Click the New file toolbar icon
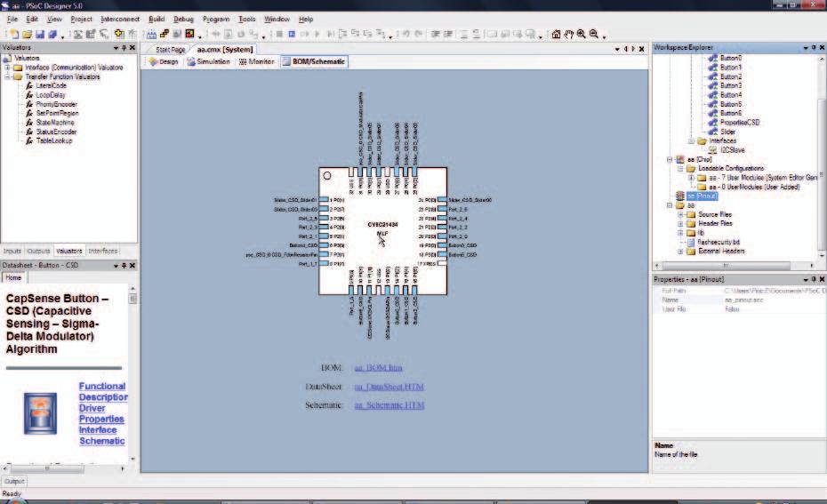 pos(14,34)
